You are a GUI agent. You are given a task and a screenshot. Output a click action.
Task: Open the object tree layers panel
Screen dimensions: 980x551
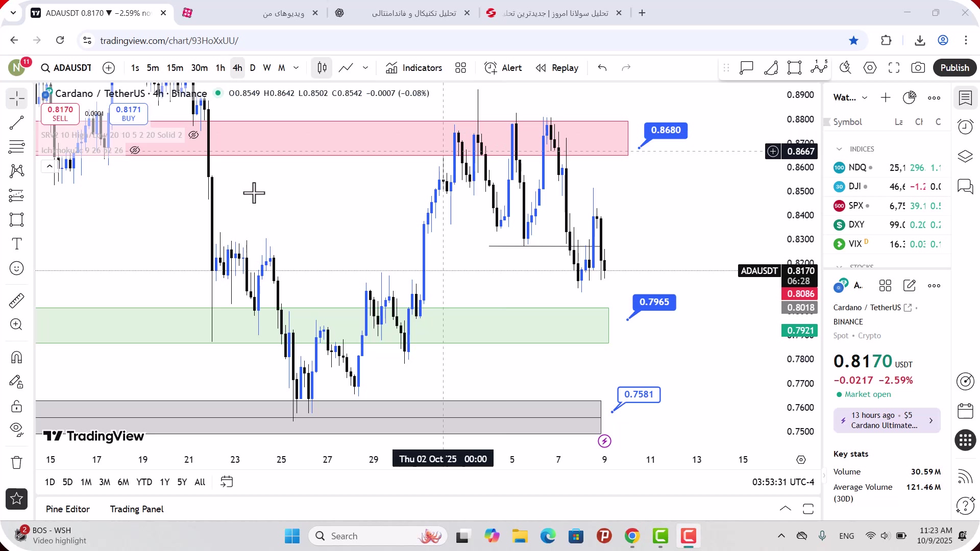coord(965,156)
